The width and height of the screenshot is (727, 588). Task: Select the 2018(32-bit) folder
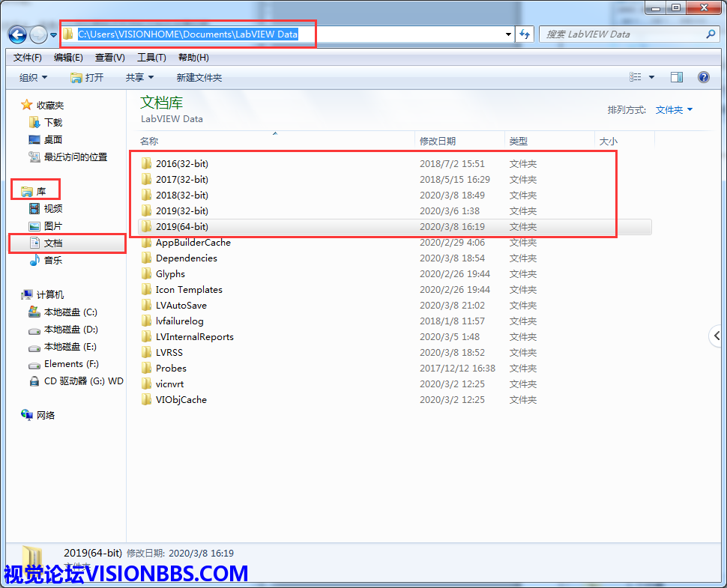click(181, 196)
